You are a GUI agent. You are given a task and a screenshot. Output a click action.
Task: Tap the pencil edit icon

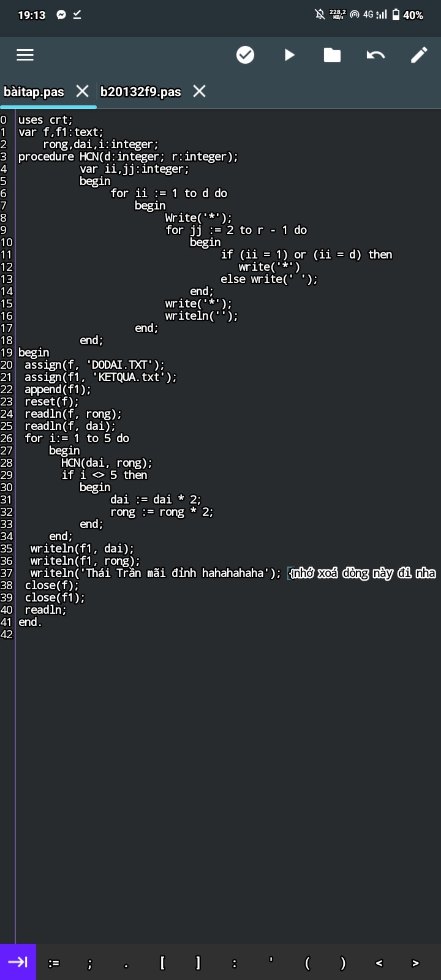point(419,55)
